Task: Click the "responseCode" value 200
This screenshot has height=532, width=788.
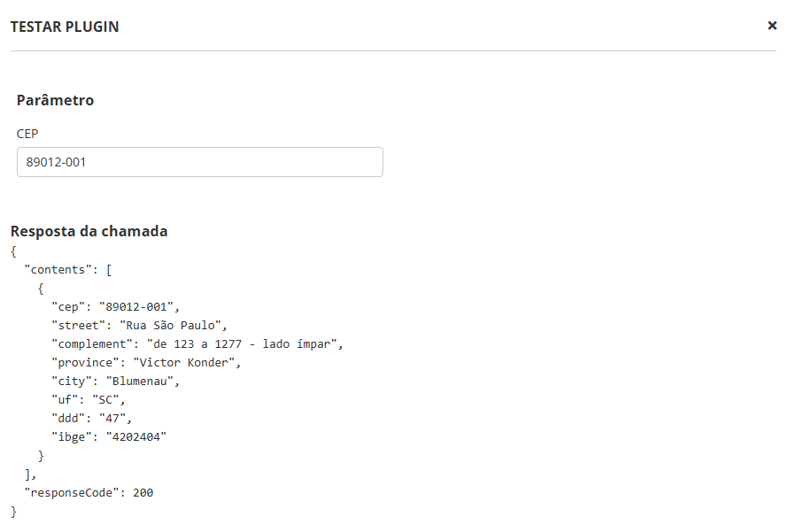Action: (143, 492)
